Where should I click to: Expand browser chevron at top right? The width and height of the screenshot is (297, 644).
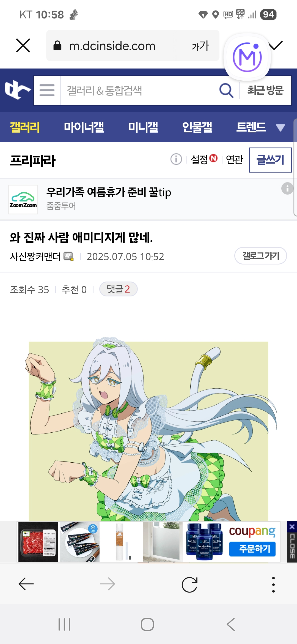tap(276, 45)
